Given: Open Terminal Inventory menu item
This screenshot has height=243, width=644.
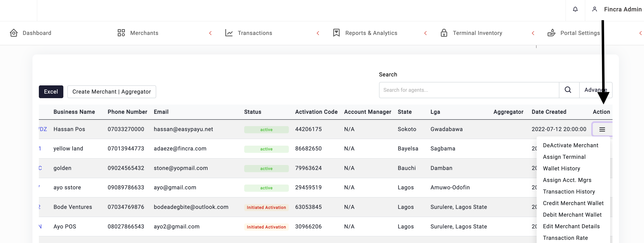Looking at the screenshot, I should click(x=477, y=33).
